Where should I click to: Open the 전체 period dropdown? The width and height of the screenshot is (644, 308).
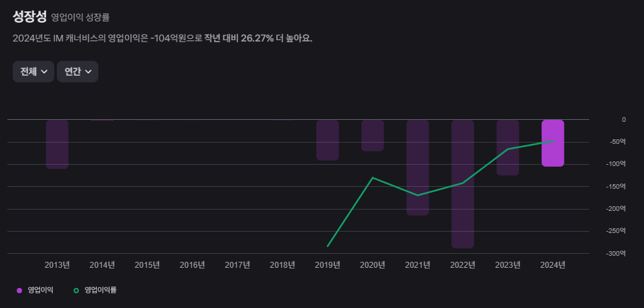pos(33,72)
